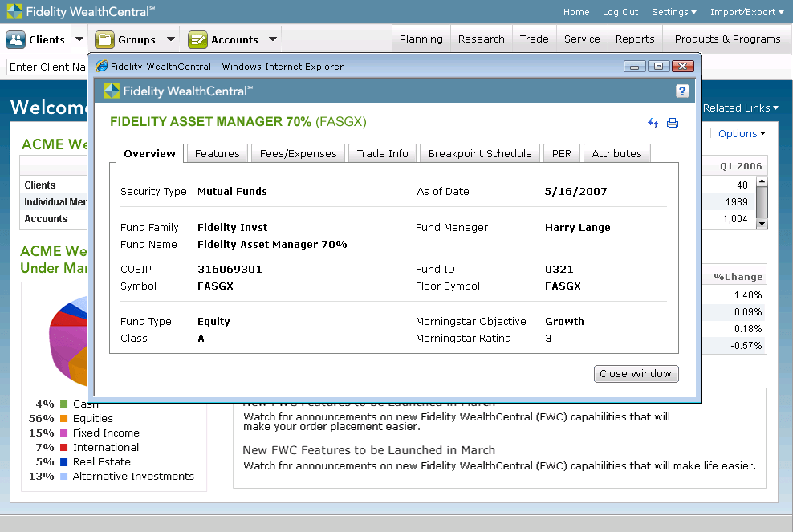Viewport: 793px width, 532px height.
Task: Click the Close Window button
Action: 636,374
